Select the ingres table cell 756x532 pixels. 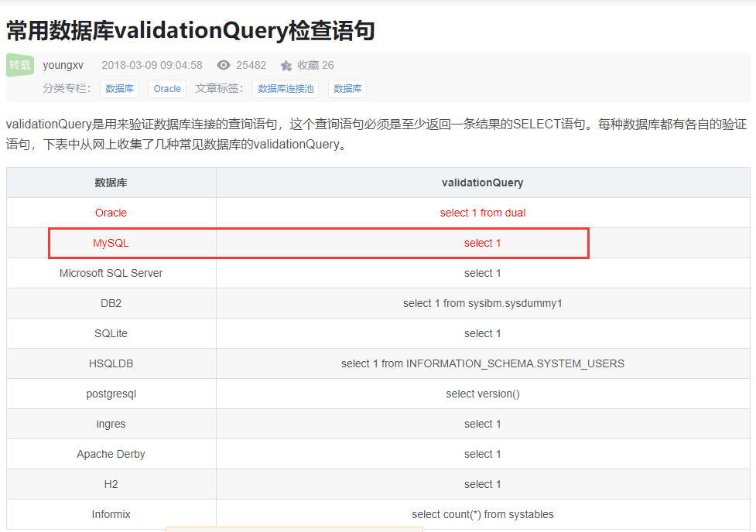click(111, 424)
